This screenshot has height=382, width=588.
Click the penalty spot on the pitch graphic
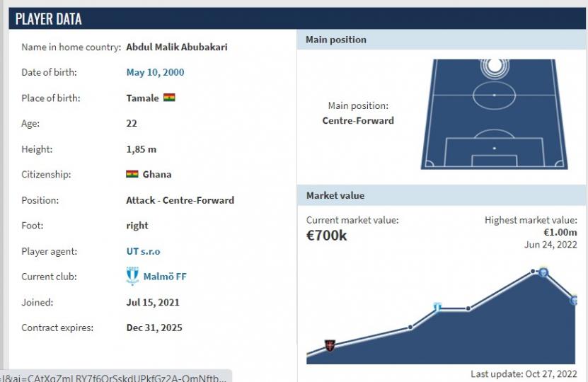pyautogui.click(x=495, y=149)
